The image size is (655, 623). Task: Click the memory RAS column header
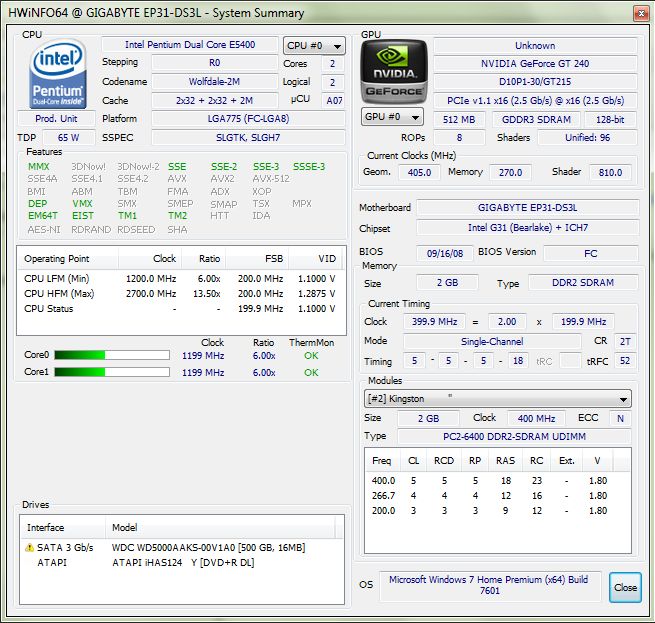point(506,460)
